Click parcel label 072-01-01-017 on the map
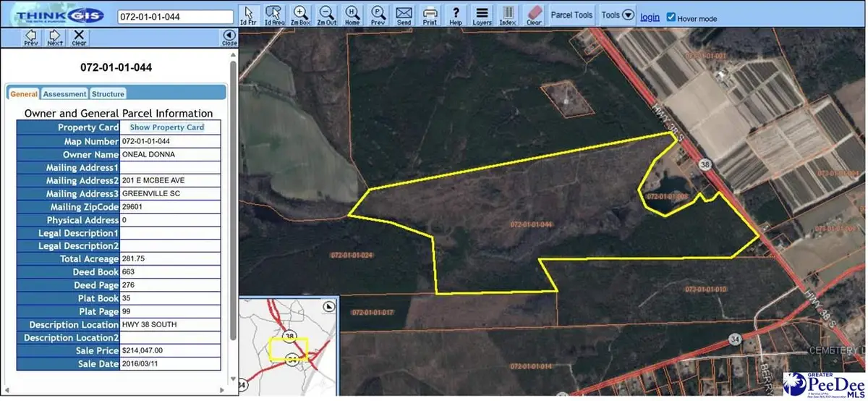The height and width of the screenshot is (401, 868). [372, 312]
